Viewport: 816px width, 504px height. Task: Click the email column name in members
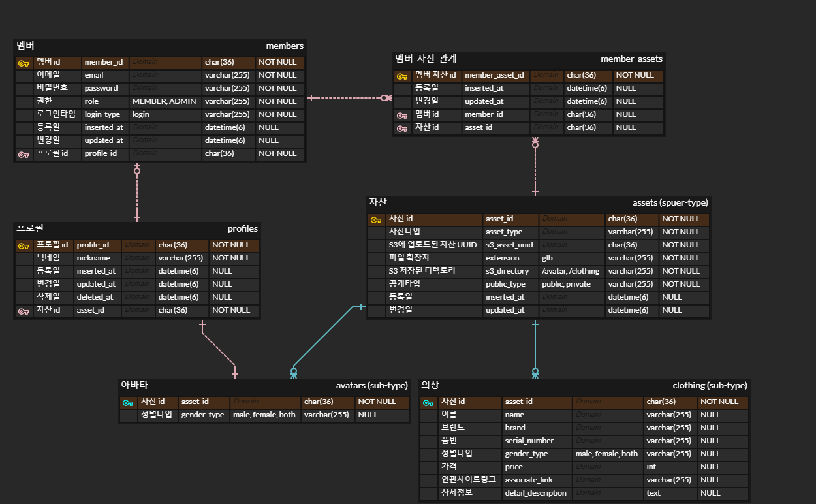(x=93, y=75)
